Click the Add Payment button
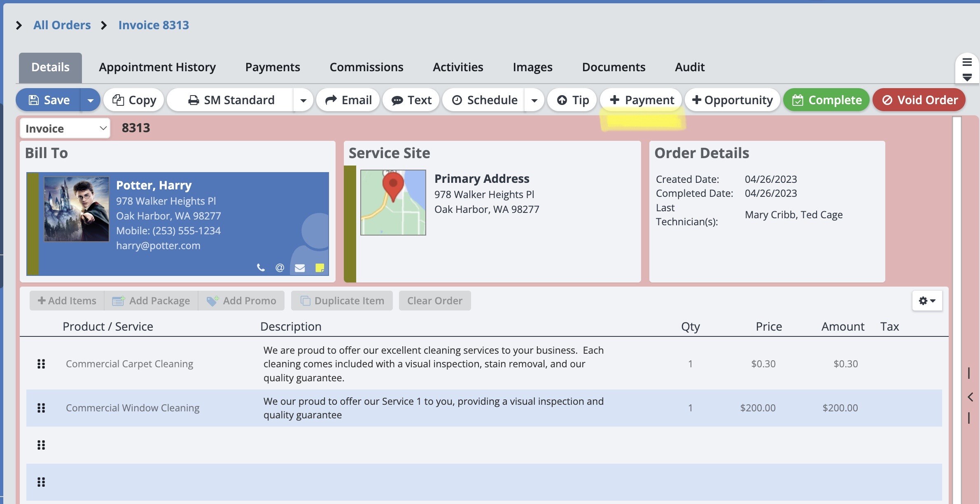 point(642,100)
